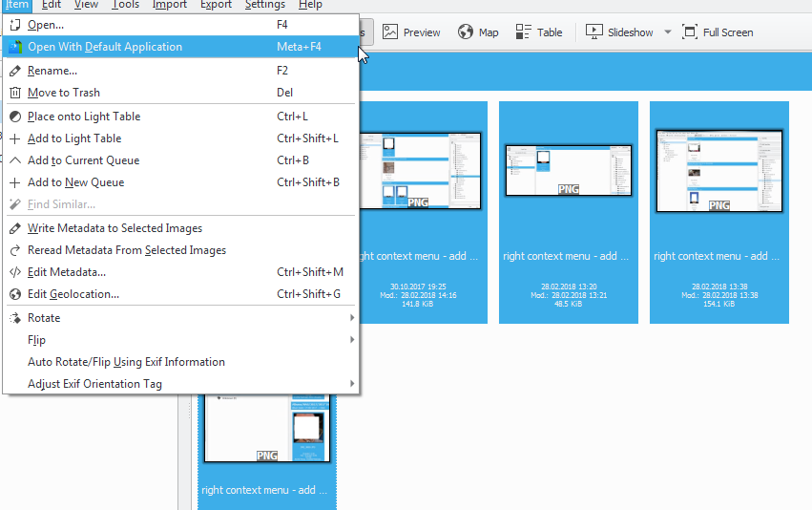Click the Map globe icon in toolbar
812x510 pixels.
466,32
